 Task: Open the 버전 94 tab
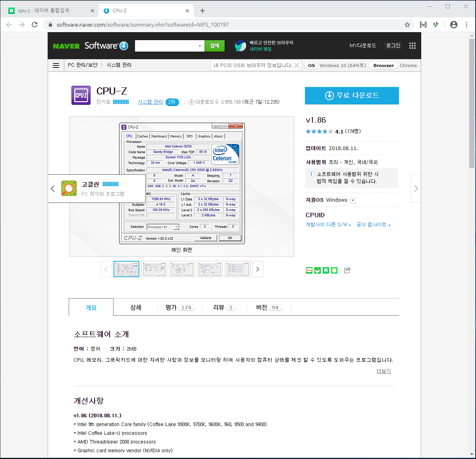269,307
